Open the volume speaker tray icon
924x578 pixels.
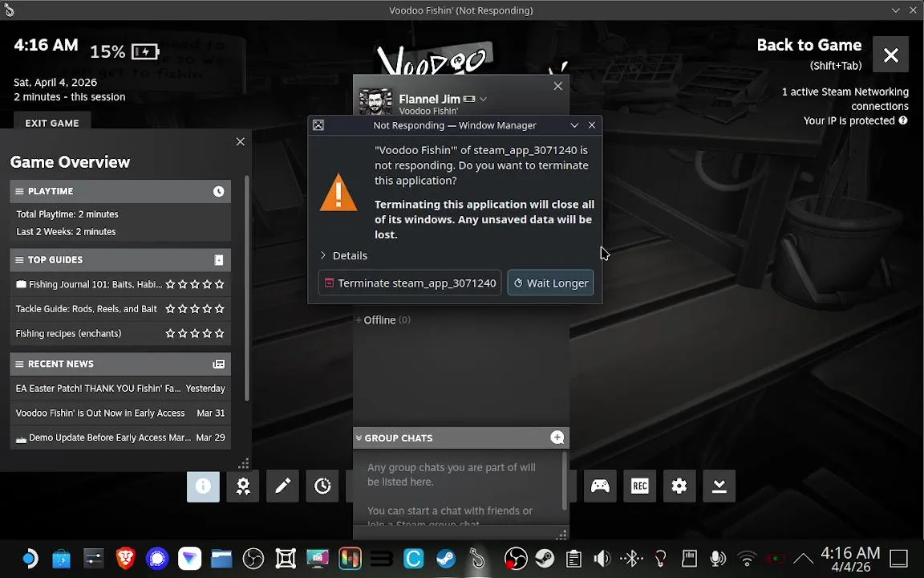click(x=602, y=558)
